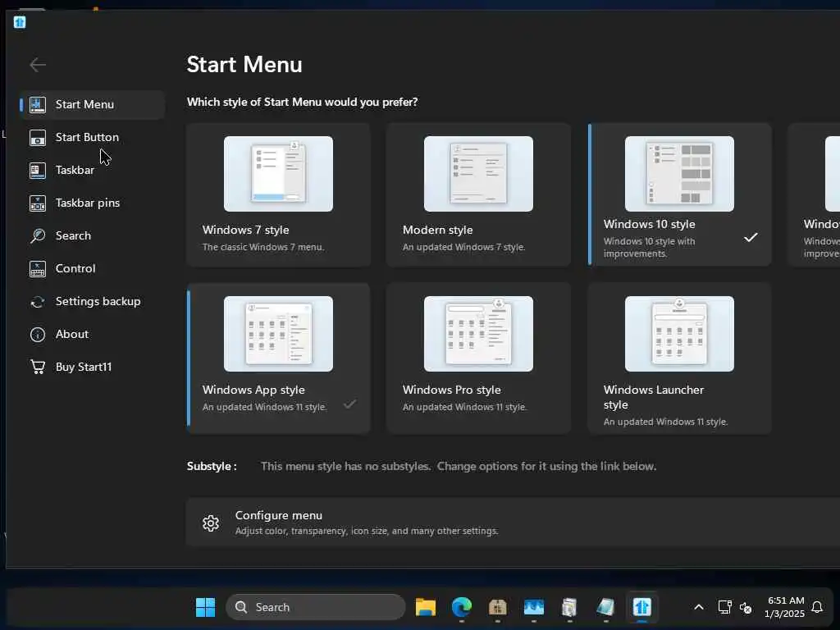840x630 pixels.
Task: Click the Control keyboard sidebar icon
Action: click(38, 269)
